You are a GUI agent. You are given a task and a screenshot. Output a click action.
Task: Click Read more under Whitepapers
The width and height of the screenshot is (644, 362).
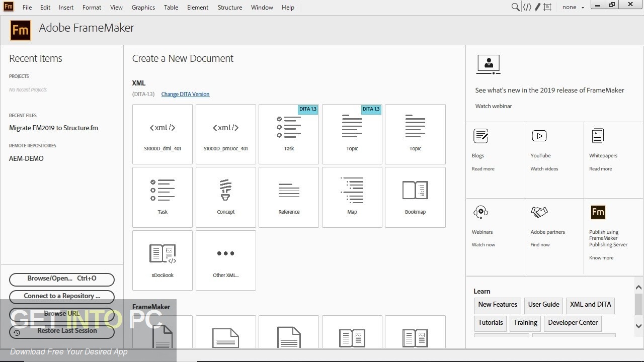click(601, 169)
